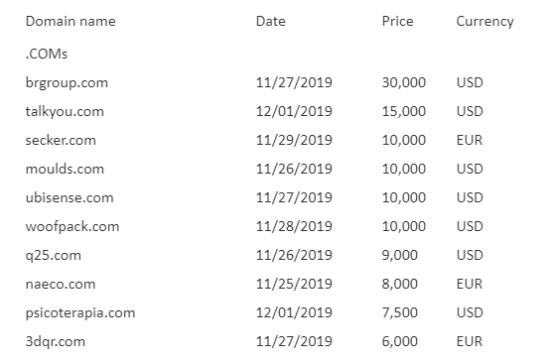
Task: Click psicoterapia.com domain name
Action: 80,314
